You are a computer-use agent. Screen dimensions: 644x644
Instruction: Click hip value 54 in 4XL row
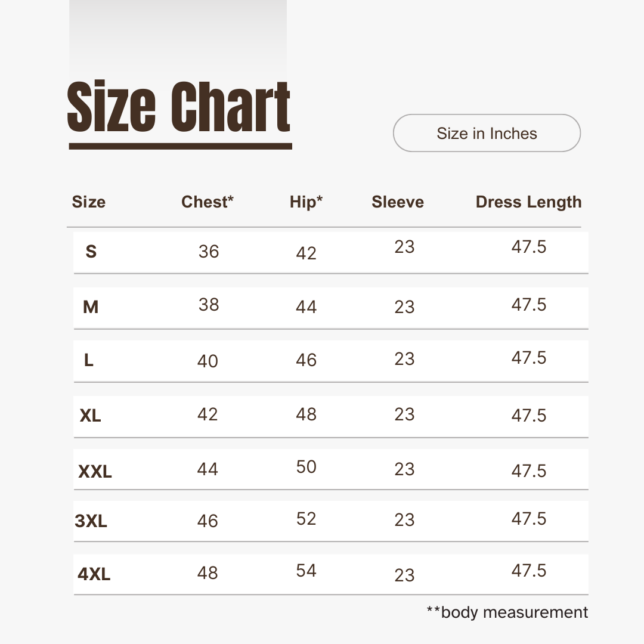click(x=306, y=571)
